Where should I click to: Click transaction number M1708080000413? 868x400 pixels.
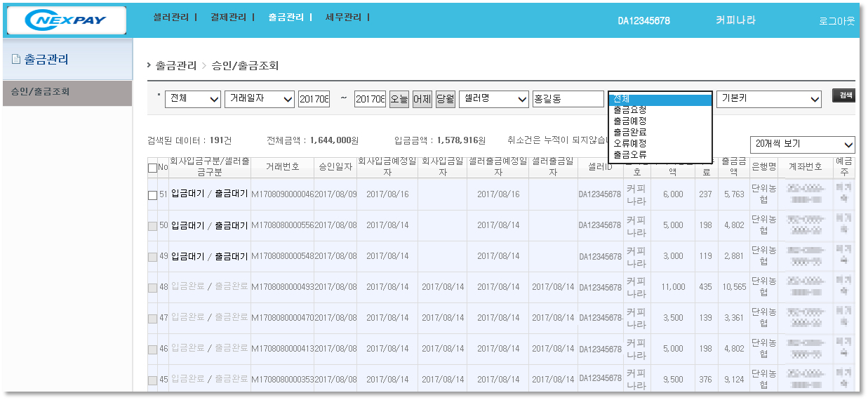[282, 349]
